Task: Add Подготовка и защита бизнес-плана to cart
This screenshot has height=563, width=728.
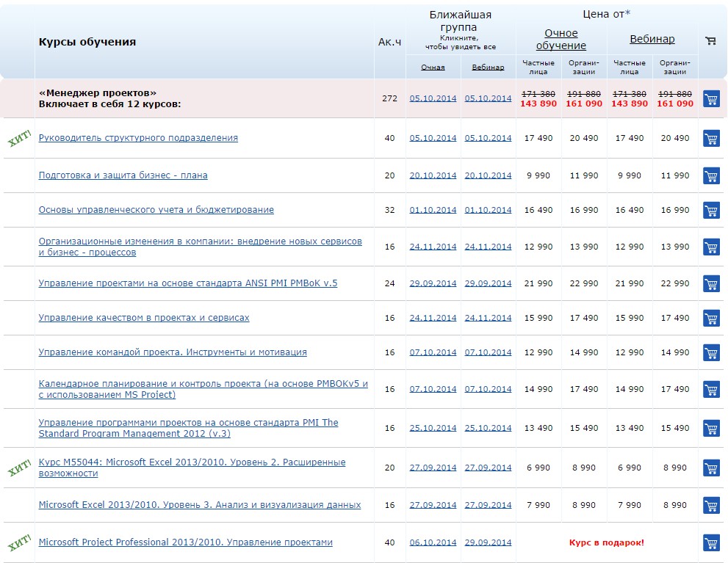Action: pos(710,176)
